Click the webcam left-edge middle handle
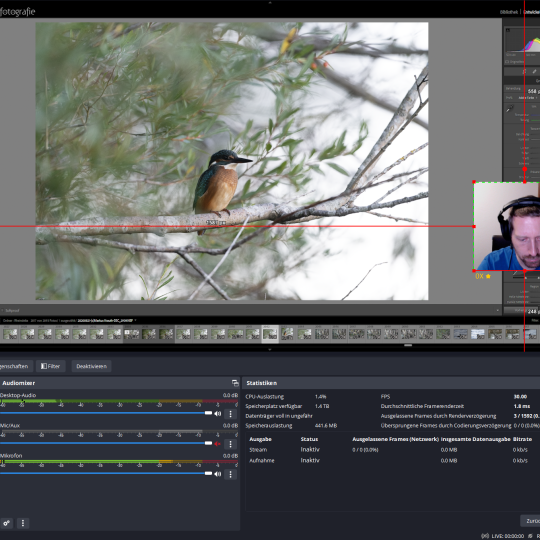This screenshot has width=540, height=540. click(474, 227)
